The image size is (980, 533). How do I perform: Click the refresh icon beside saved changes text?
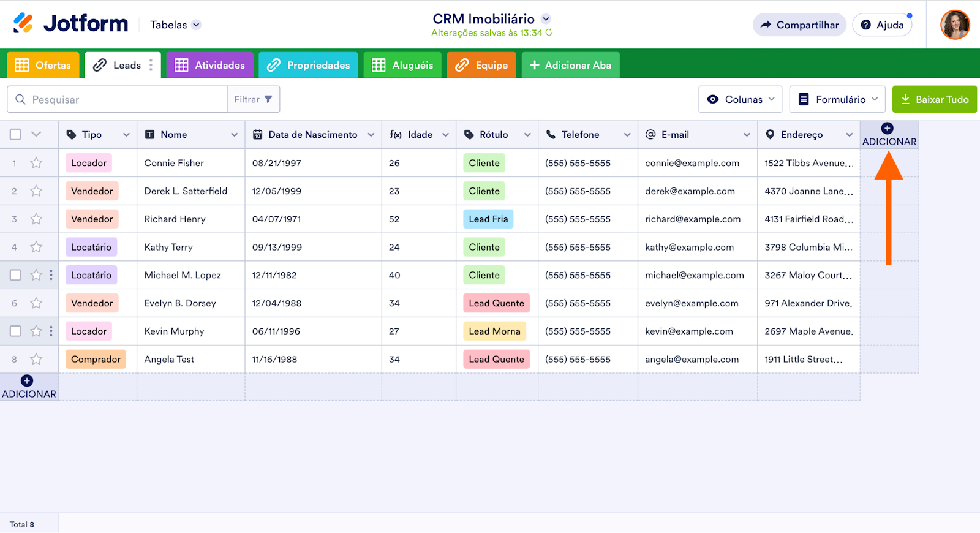(549, 32)
